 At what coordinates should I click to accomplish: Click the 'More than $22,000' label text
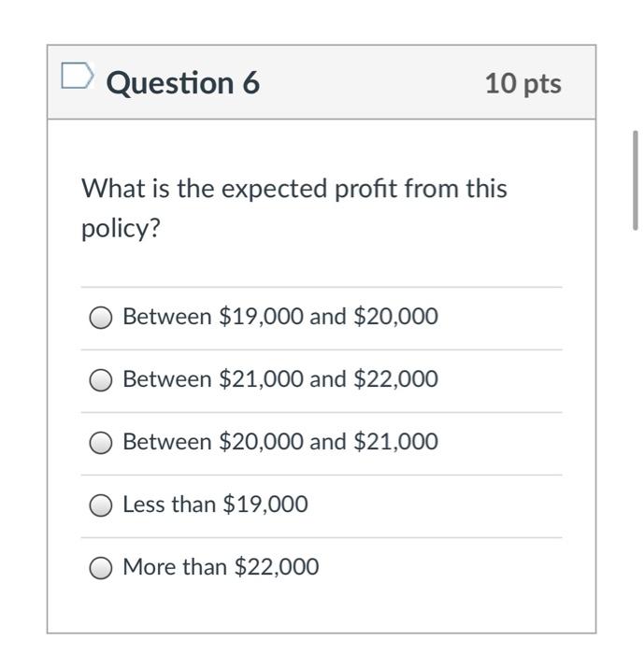pyautogui.click(x=221, y=567)
